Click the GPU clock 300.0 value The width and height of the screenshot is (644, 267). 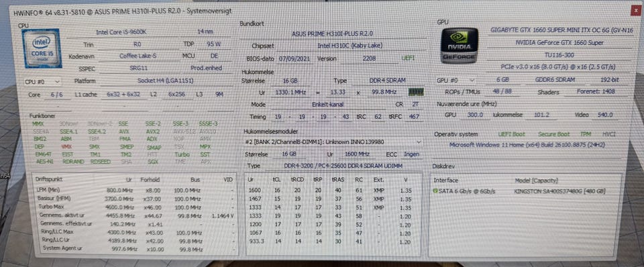click(x=475, y=115)
